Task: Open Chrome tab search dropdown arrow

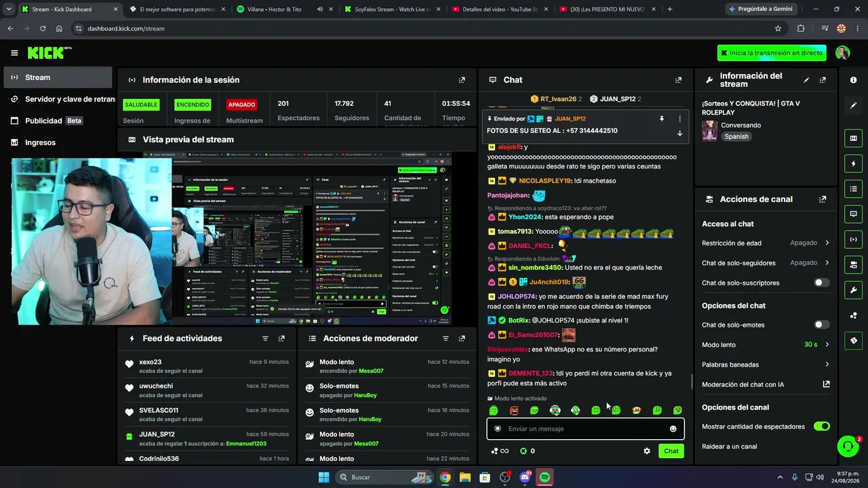Action: (x=9, y=9)
